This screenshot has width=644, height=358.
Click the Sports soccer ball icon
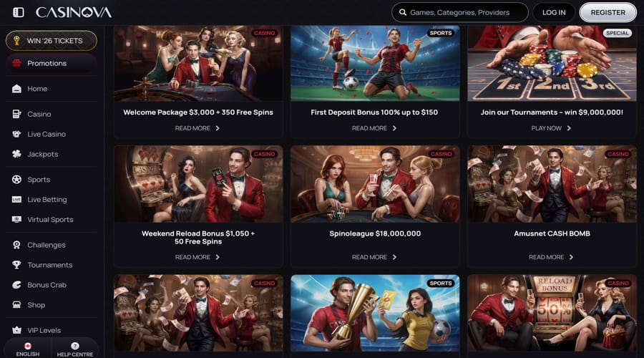[x=16, y=180]
